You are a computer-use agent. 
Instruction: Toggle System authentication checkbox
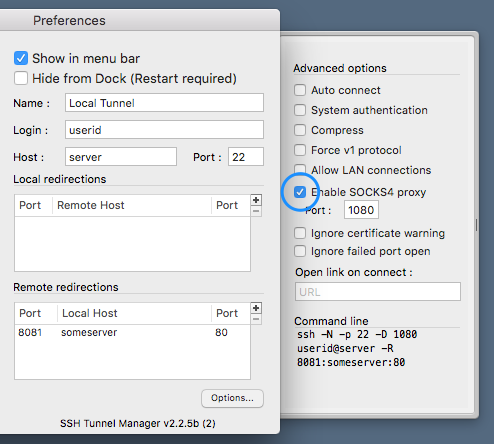300,110
